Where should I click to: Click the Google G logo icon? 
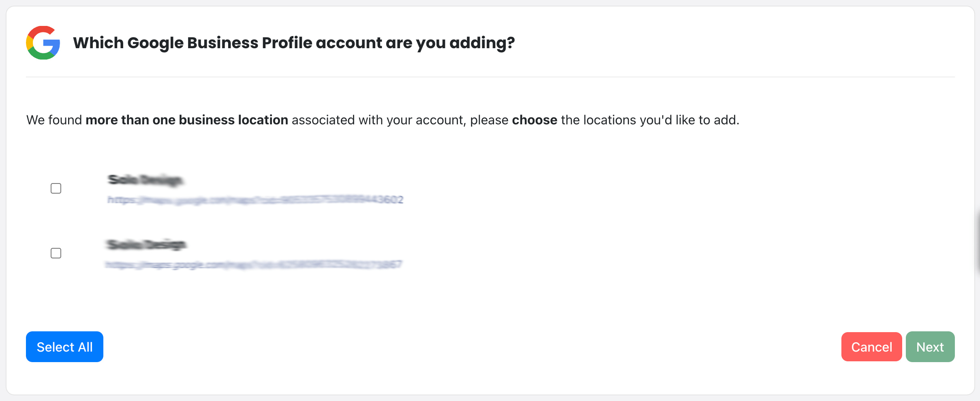[x=43, y=43]
